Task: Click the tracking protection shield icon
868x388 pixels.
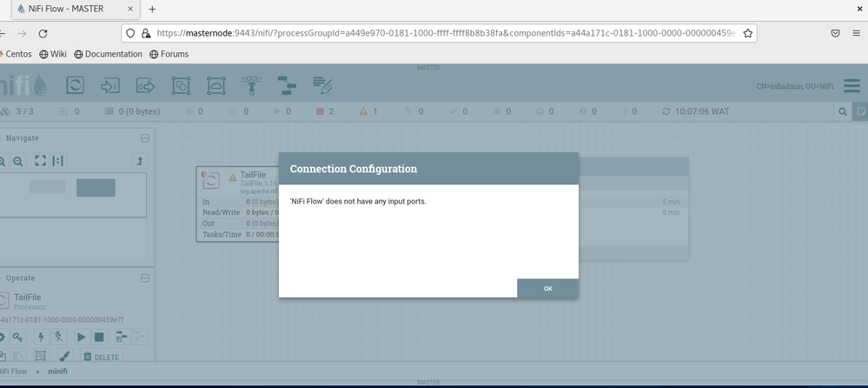Action: click(x=130, y=33)
